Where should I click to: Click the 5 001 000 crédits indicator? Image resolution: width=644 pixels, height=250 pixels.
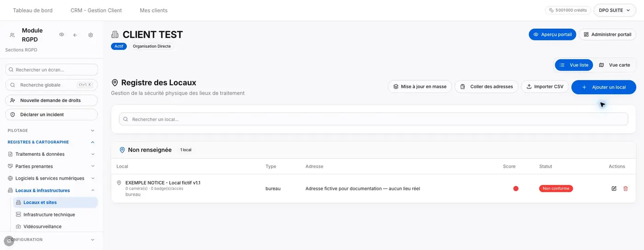click(x=568, y=10)
